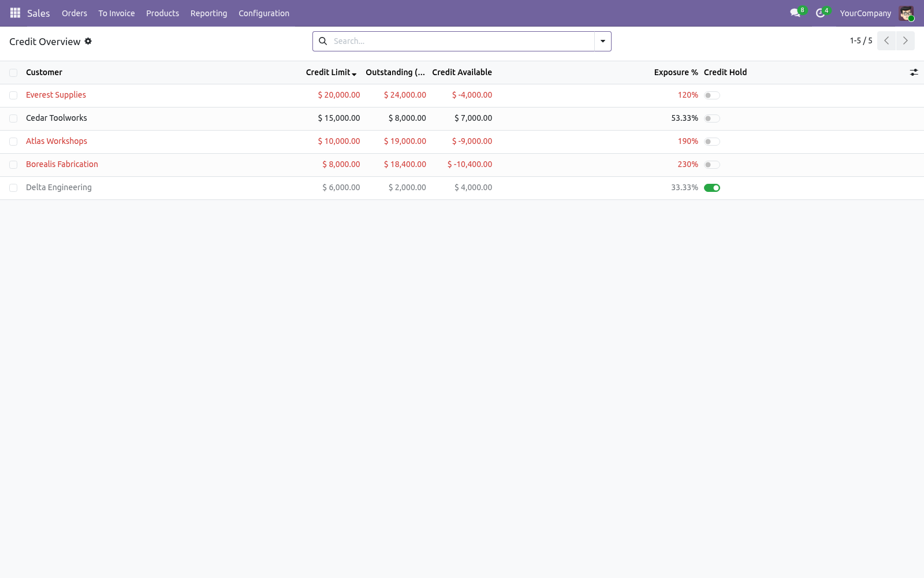Screen dimensions: 924x578
Task: Open the Cedar Toolworks record
Action: 57,118
